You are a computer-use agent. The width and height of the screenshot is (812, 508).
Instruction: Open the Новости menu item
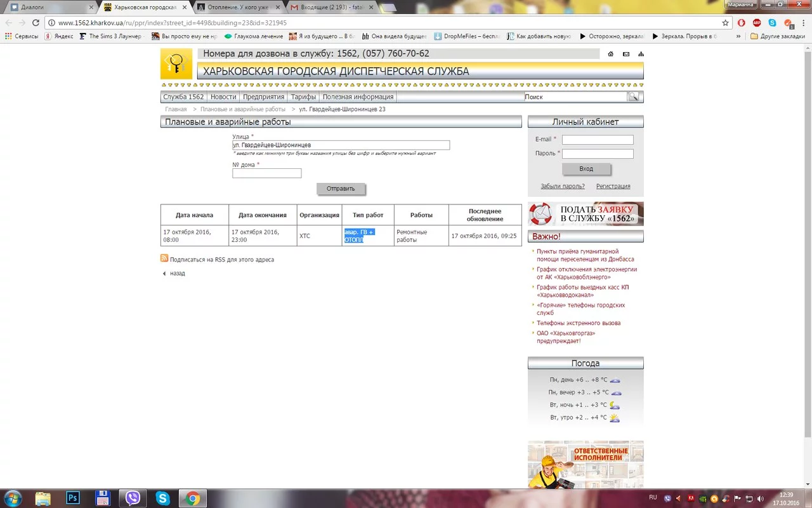(223, 97)
